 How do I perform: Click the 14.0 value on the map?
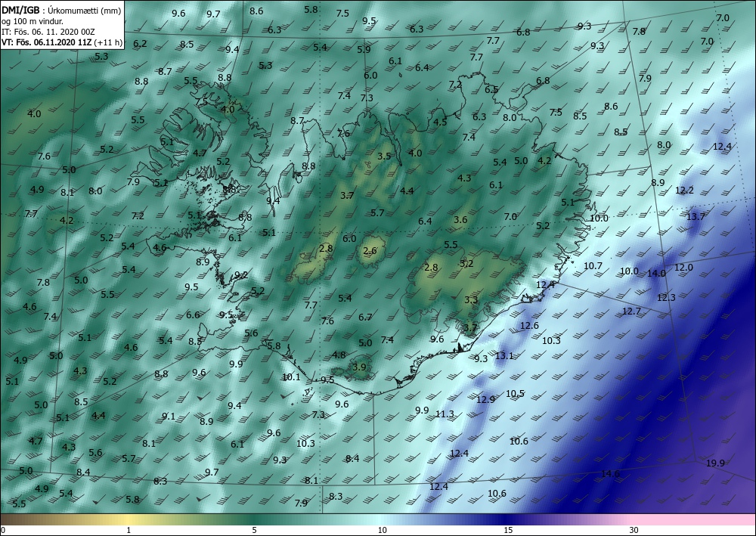[x=656, y=274]
